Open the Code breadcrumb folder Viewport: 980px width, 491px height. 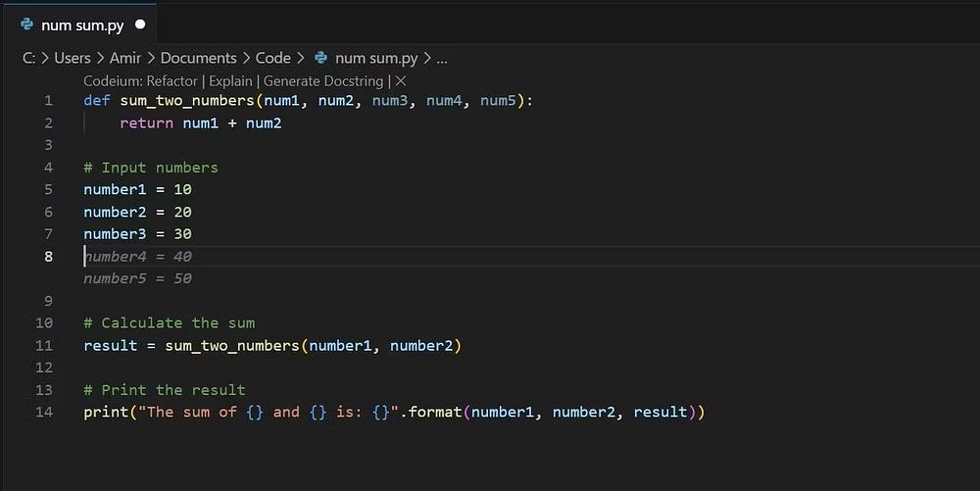pyautogui.click(x=273, y=58)
